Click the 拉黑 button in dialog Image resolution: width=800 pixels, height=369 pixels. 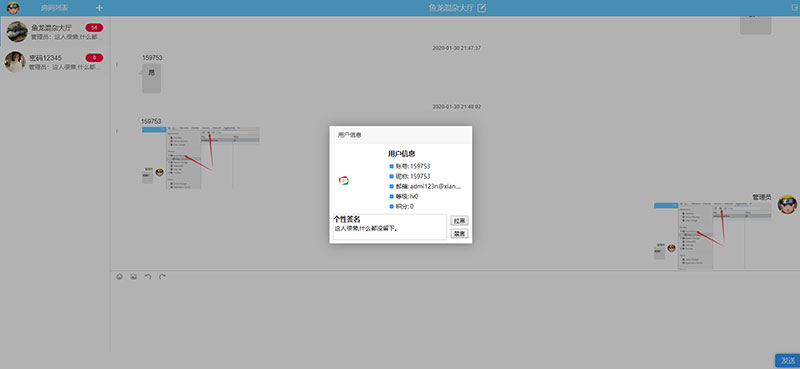pos(459,221)
